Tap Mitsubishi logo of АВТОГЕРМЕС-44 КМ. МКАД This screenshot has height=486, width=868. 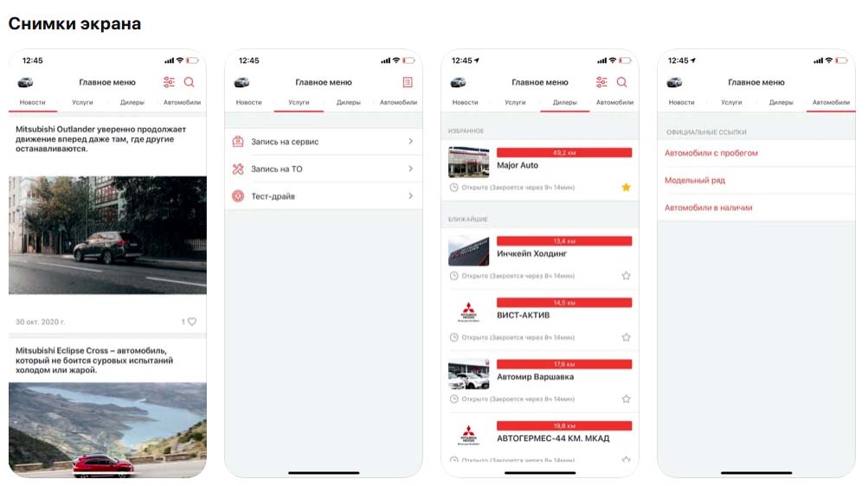click(469, 435)
